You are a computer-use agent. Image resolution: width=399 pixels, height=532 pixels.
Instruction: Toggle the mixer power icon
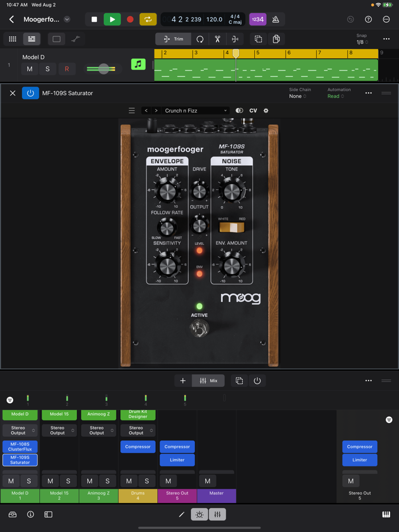257,380
